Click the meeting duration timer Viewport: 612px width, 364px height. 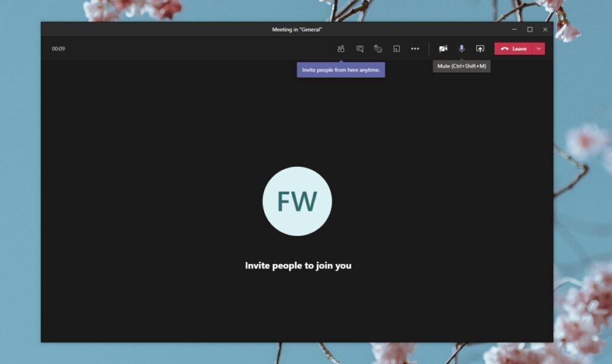(x=57, y=48)
